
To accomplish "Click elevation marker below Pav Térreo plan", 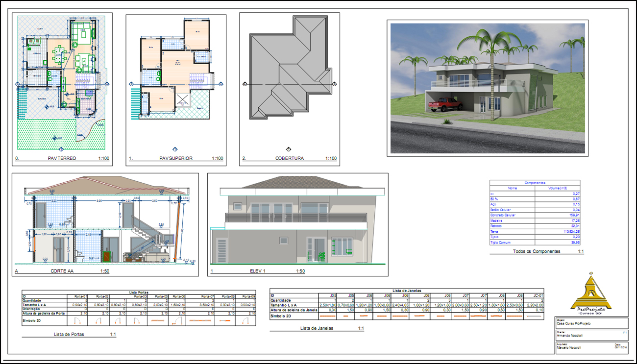I will point(61,149).
